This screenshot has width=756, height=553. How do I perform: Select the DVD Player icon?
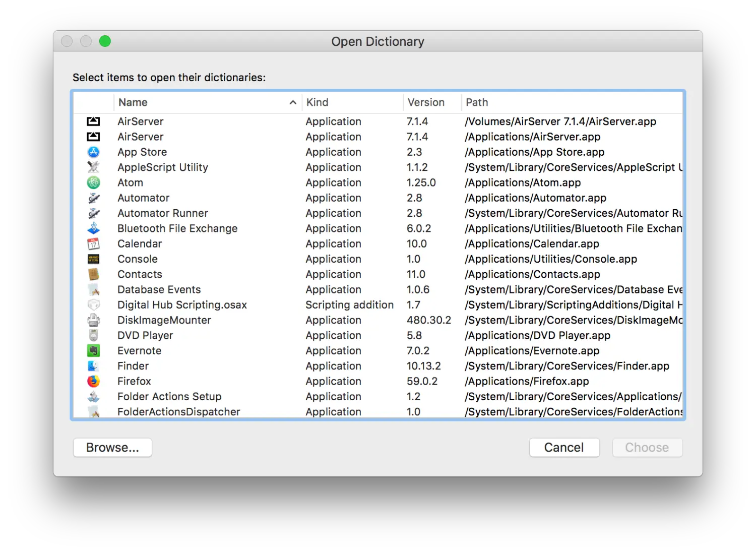click(x=93, y=335)
